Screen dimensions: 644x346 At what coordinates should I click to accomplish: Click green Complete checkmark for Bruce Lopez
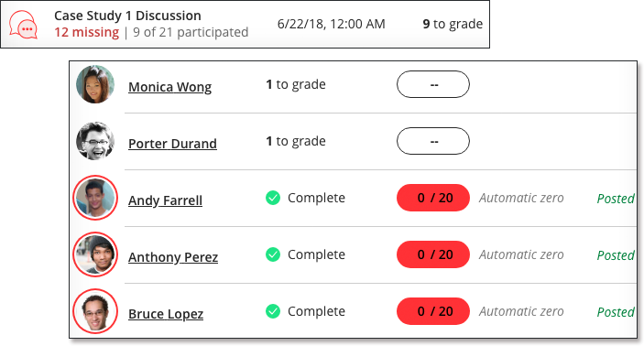point(273,311)
